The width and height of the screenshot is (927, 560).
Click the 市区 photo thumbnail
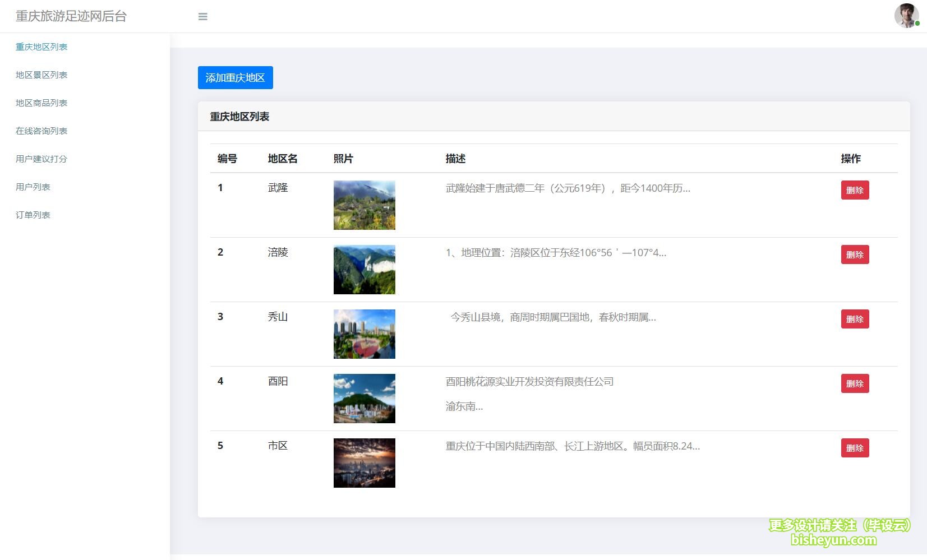click(x=365, y=463)
